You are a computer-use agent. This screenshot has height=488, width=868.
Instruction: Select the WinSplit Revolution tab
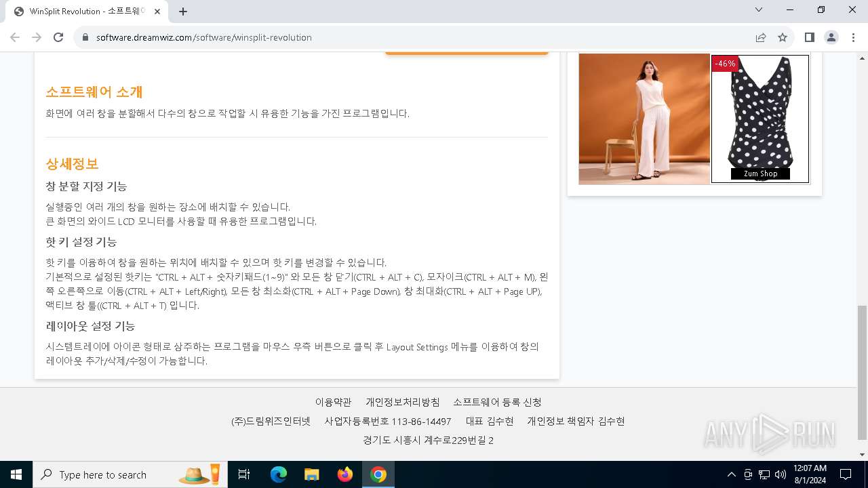click(87, 12)
